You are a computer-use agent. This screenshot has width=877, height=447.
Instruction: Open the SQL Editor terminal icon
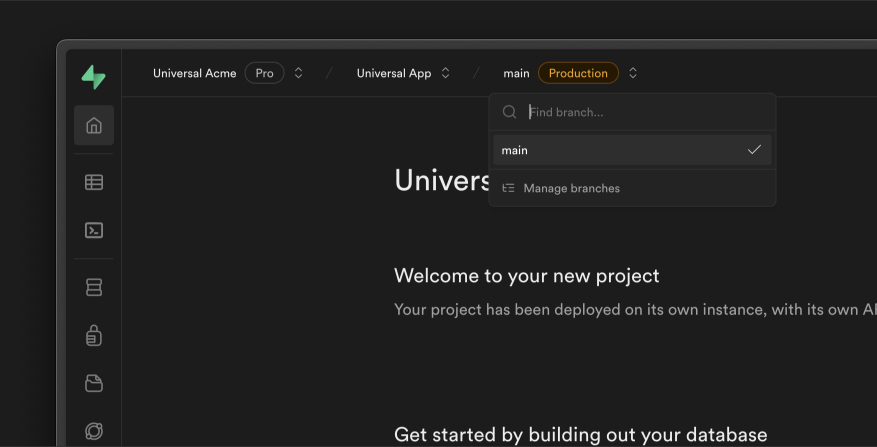[94, 230]
